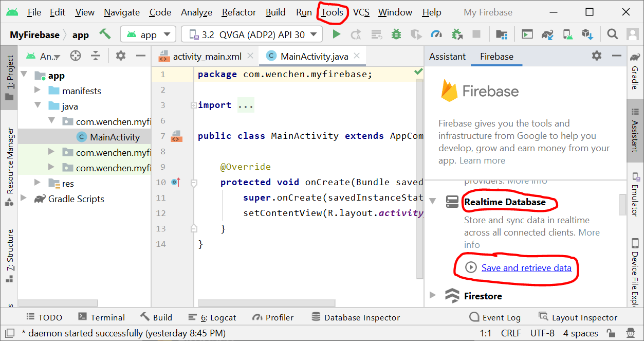Open the QVGA device selector dropdown
The height and width of the screenshot is (341, 644).
click(x=252, y=34)
